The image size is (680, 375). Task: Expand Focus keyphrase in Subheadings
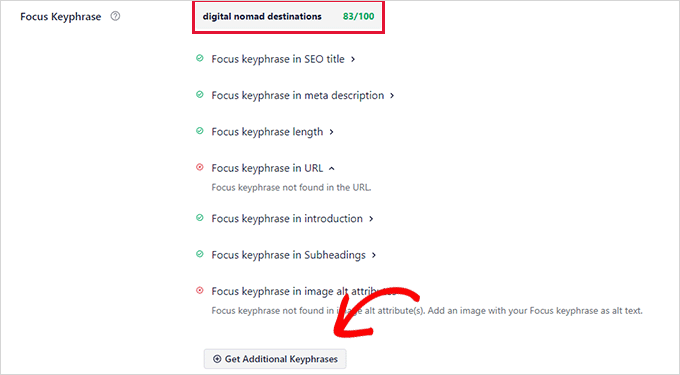(x=374, y=255)
